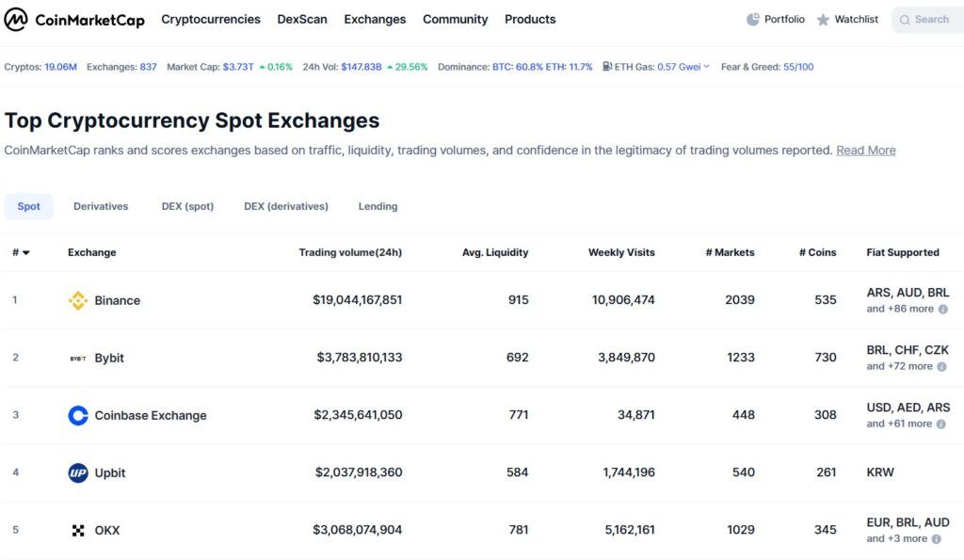
Task: Click the Fear & Greed 55/100 value
Action: [798, 67]
